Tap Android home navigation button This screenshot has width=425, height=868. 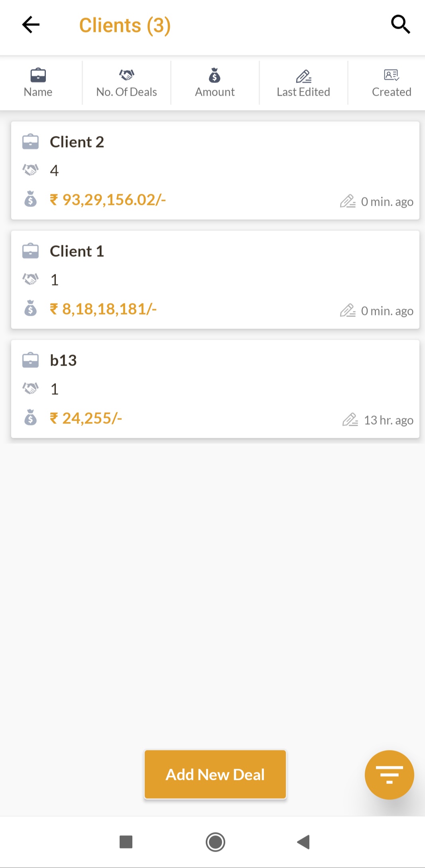(215, 842)
